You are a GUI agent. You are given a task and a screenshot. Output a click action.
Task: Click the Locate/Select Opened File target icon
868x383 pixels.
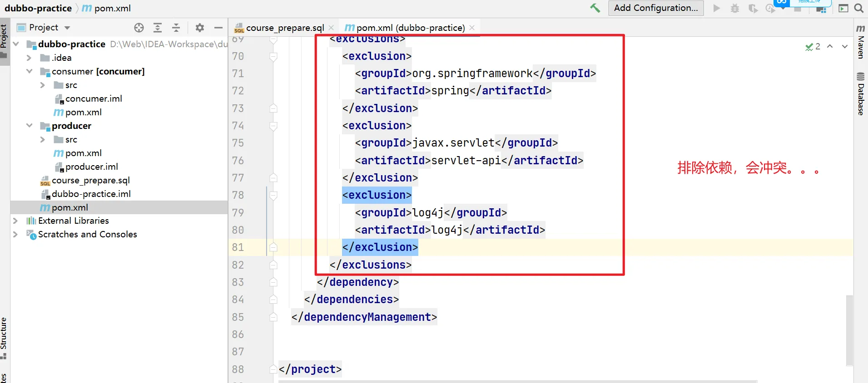pos(139,28)
